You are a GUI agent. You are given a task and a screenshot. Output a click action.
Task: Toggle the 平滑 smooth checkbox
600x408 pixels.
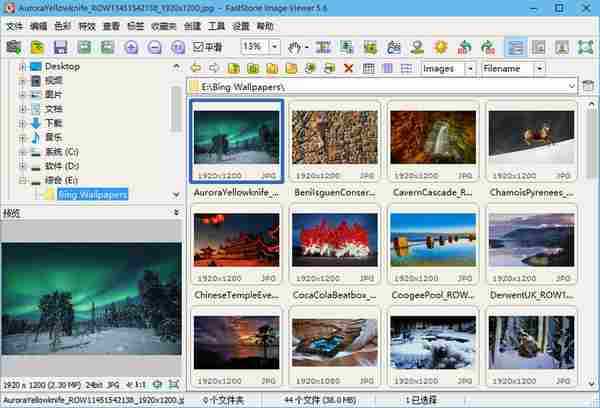coord(199,47)
